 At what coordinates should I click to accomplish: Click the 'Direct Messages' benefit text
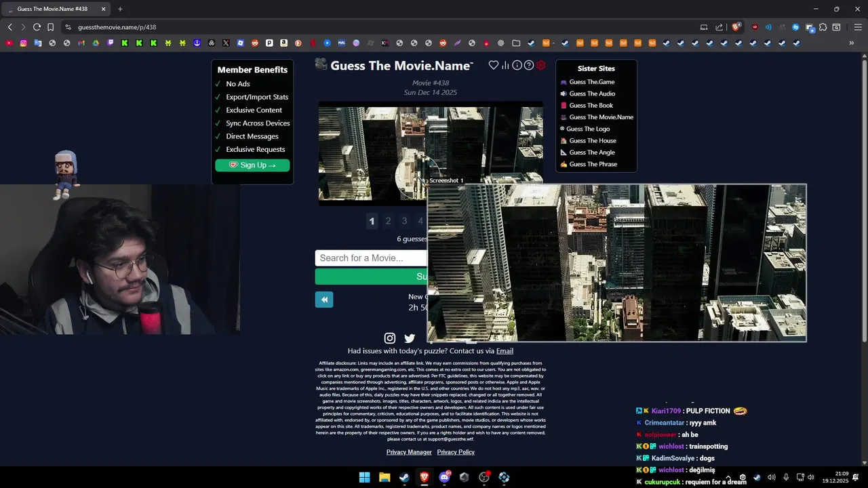252,136
